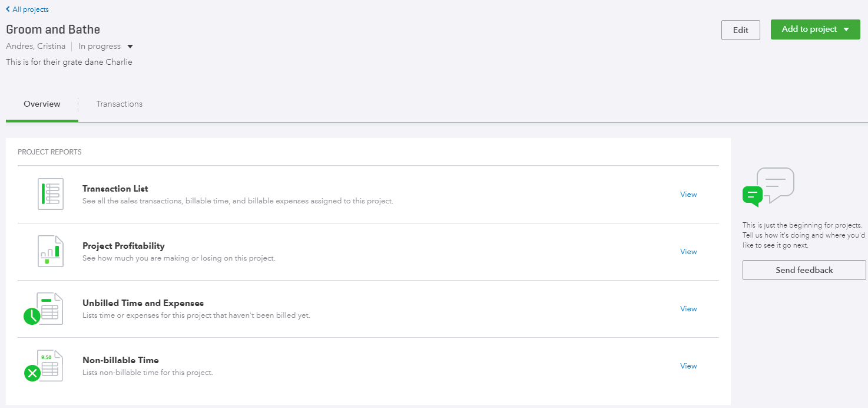The height and width of the screenshot is (408, 868).
Task: Switch to the Transactions tab
Action: coord(120,104)
